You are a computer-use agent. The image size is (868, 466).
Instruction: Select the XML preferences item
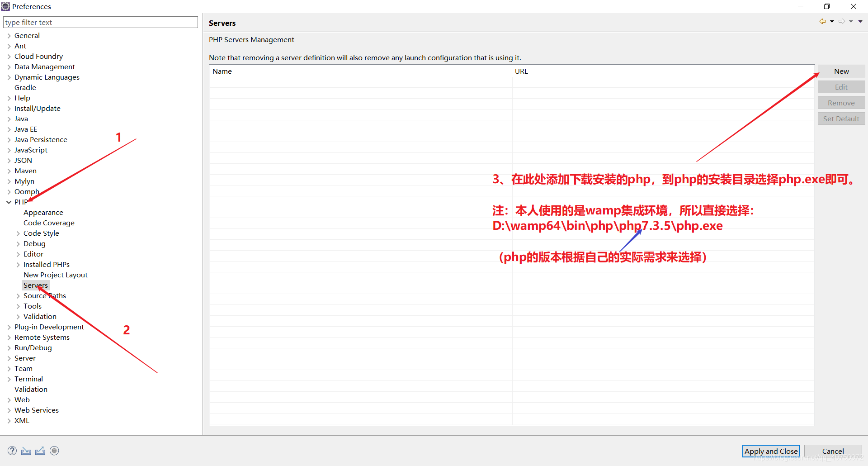point(22,421)
